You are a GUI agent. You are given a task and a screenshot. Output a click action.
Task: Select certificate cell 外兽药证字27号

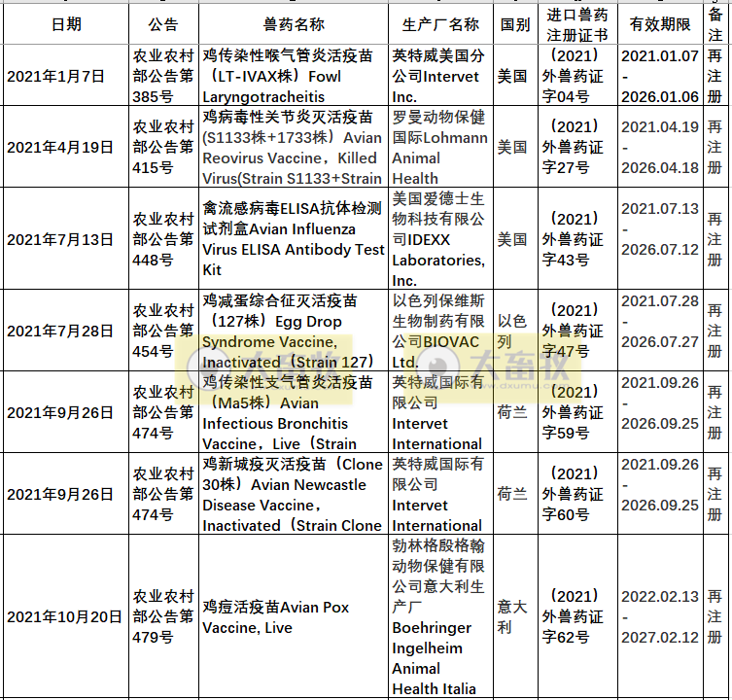pos(577,147)
